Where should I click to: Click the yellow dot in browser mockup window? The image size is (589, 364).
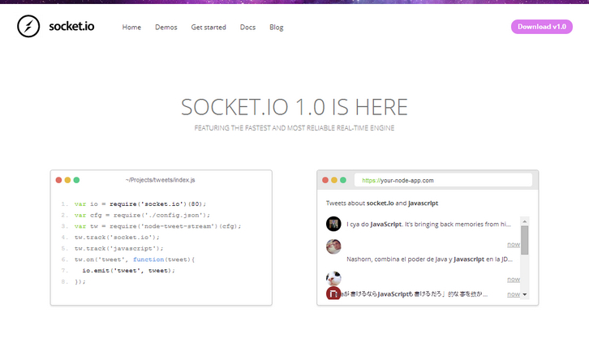point(334,180)
